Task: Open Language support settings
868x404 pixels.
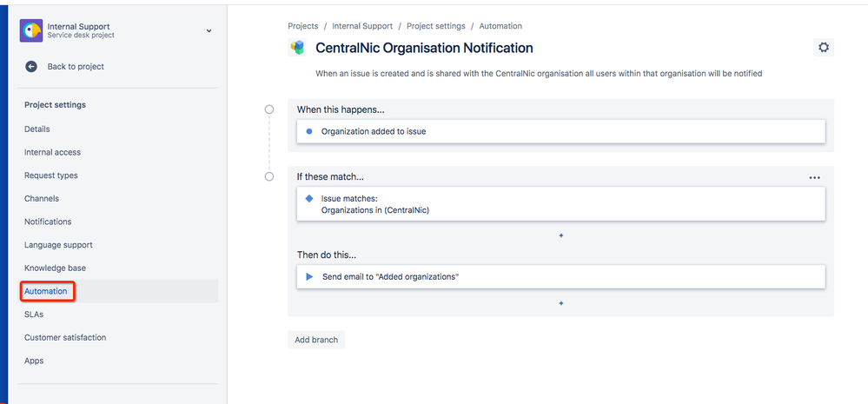Action: coord(58,245)
